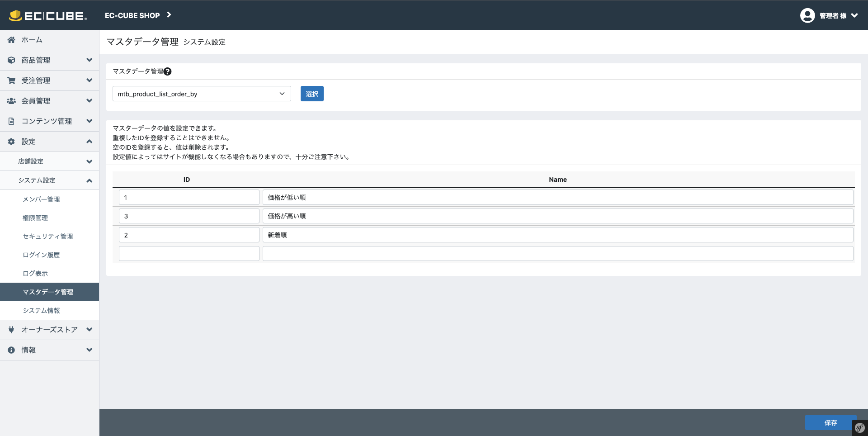Click the ID column header
Viewport: 868px width, 436px height.
point(187,180)
